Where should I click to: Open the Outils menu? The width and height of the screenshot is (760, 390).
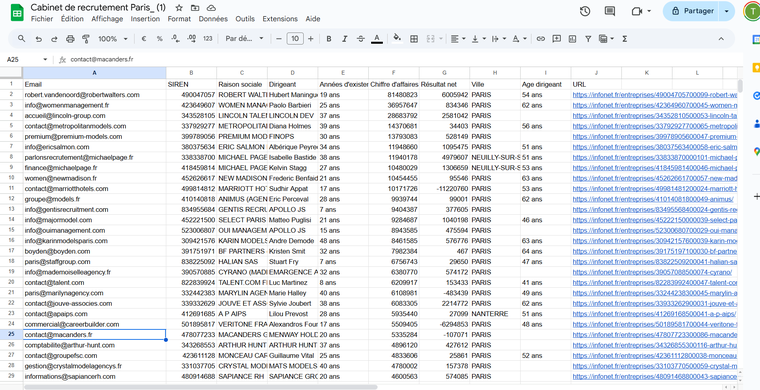tap(245, 19)
